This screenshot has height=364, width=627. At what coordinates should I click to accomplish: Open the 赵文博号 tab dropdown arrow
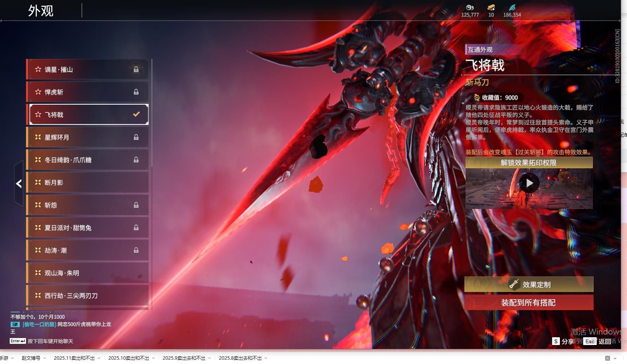pos(45,358)
